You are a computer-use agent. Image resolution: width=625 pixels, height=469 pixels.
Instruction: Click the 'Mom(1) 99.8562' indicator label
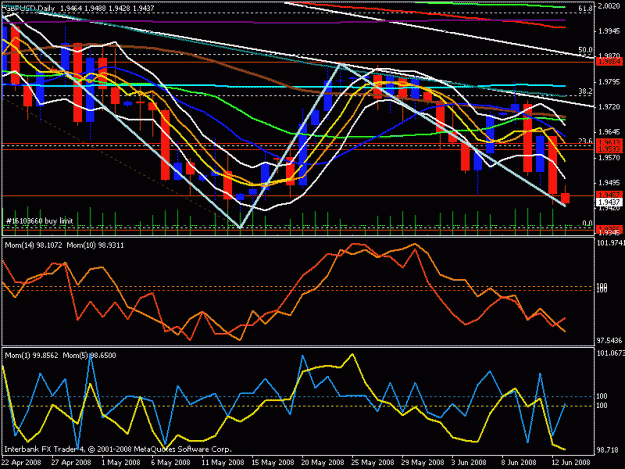32,355
